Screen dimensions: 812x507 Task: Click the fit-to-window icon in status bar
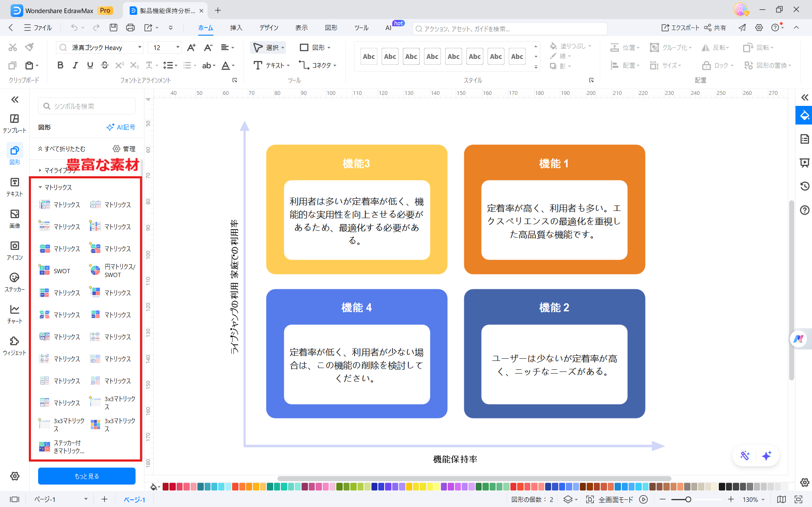798,499
